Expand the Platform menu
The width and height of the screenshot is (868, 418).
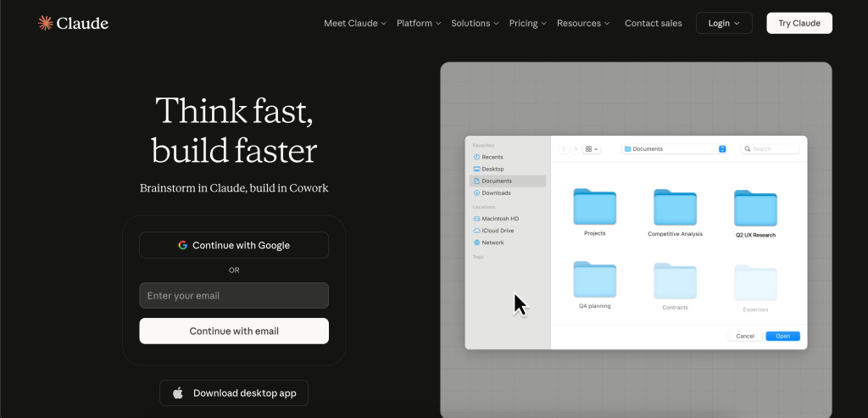click(x=419, y=23)
